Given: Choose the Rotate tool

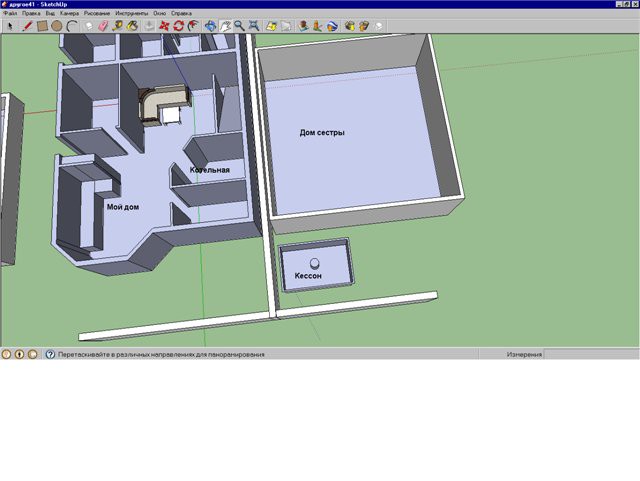Looking at the screenshot, I should [179, 26].
